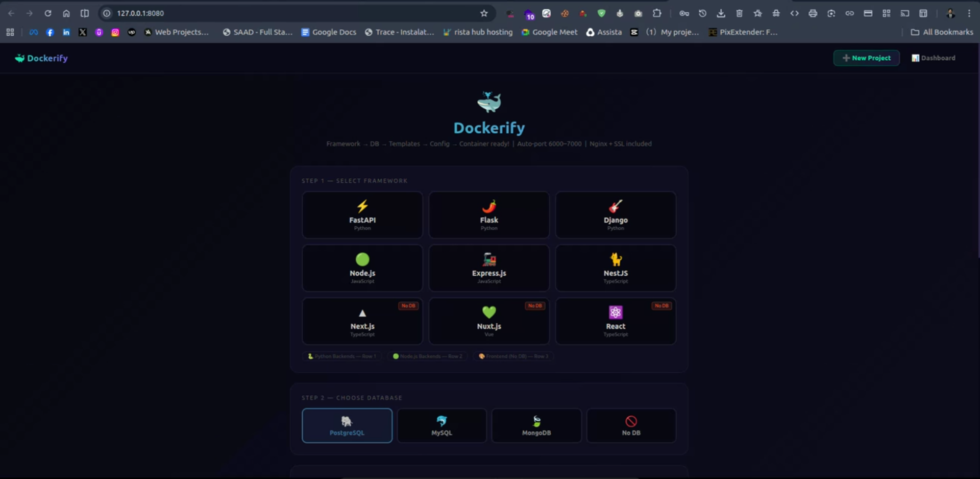Viewport: 980px width, 479px height.
Task: Open the Dashboard page
Action: [934, 58]
